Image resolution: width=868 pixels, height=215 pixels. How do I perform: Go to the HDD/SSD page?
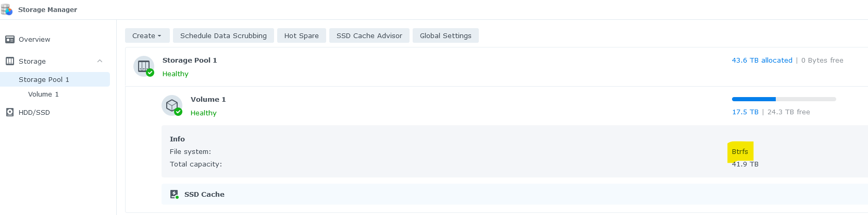[34, 112]
